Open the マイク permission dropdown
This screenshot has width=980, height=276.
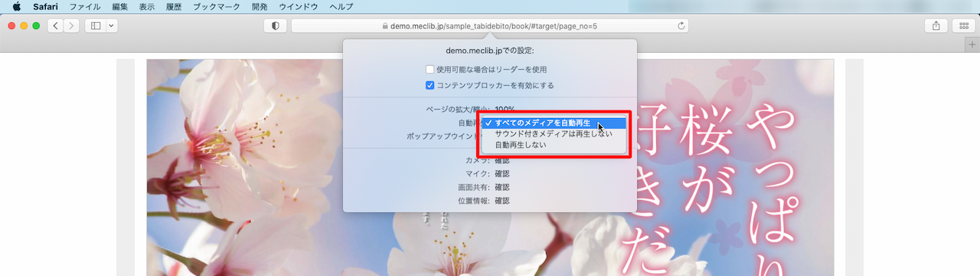pyautogui.click(x=501, y=174)
